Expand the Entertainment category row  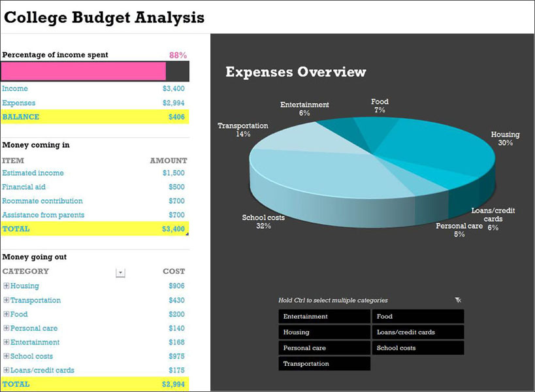(7, 342)
